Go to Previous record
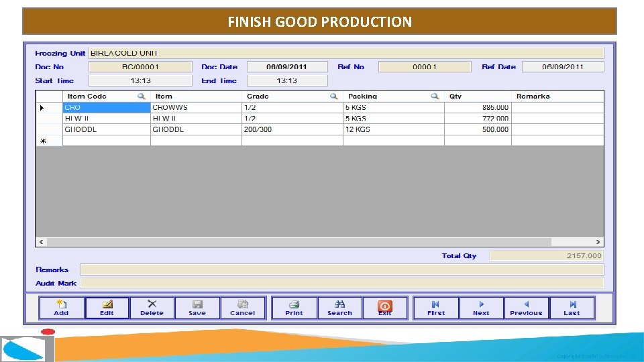Screen dimensions: 644x362 [x=526, y=308]
